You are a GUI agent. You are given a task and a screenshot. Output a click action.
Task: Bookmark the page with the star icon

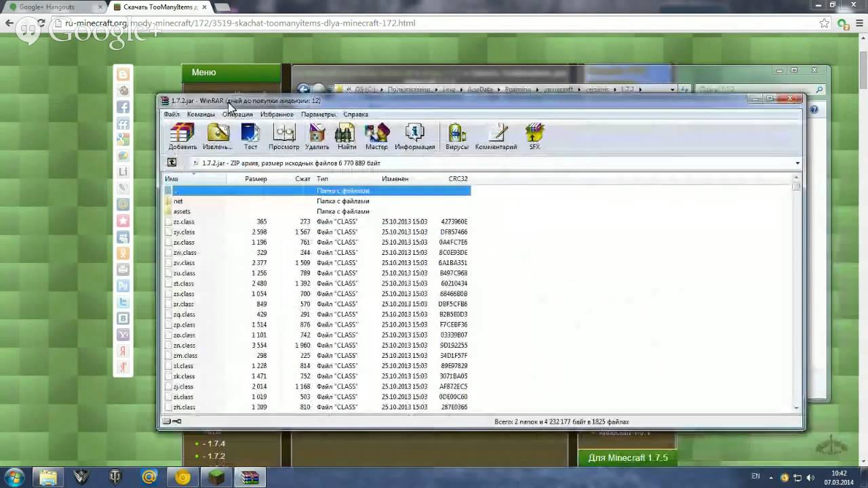point(824,23)
